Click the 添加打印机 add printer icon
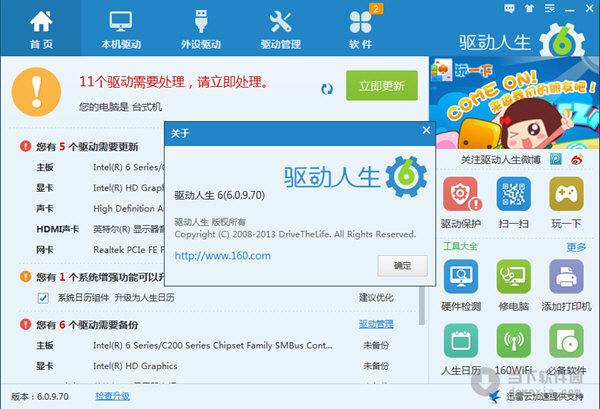Image resolution: width=600 pixels, height=409 pixels. click(x=566, y=278)
